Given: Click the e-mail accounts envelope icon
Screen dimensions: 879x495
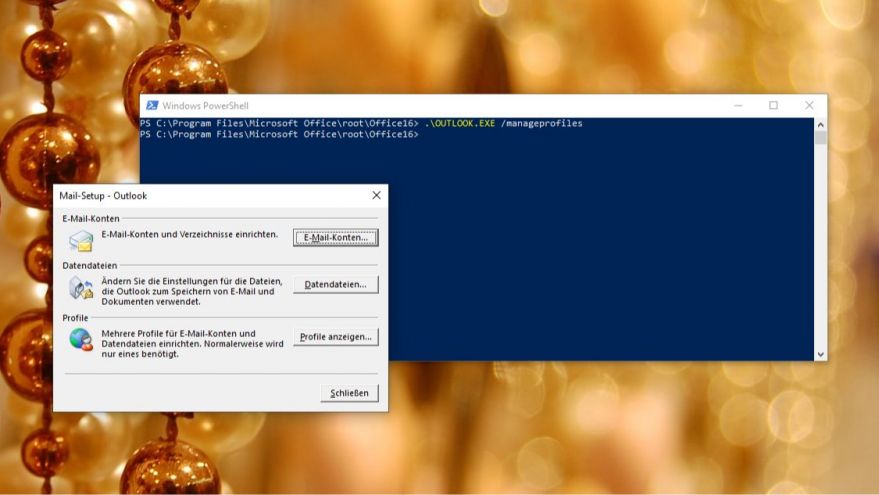Looking at the screenshot, I should pos(81,240).
